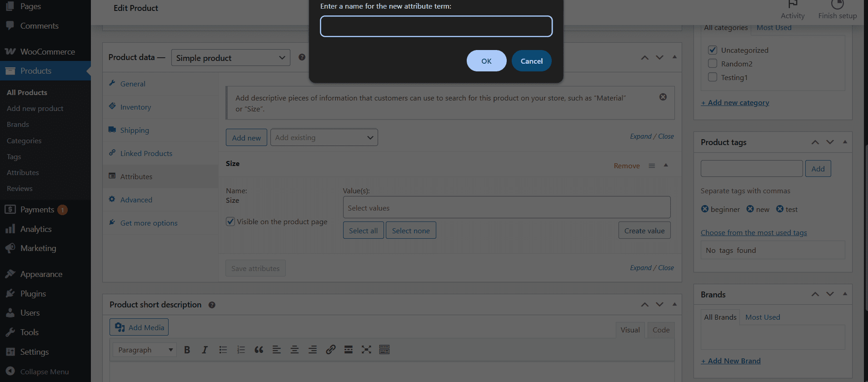Viewport: 868px width, 382px height.
Task: Check the Testing1 category checkbox
Action: (713, 77)
